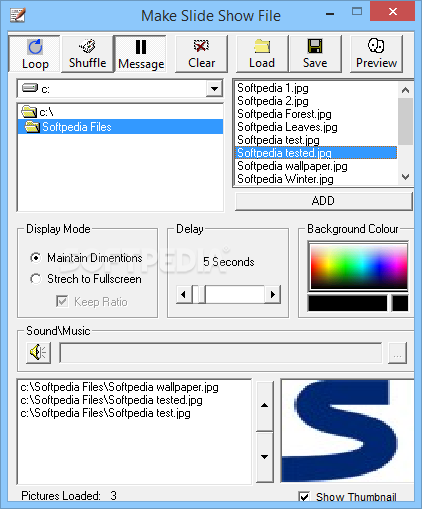Click the speaker sound icon button
The height and width of the screenshot is (509, 422).
click(39, 352)
